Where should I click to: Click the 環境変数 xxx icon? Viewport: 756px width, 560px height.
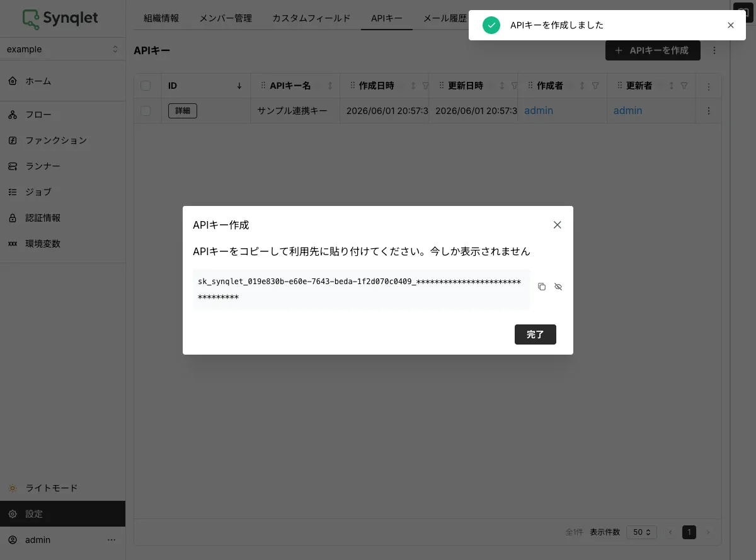[13, 244]
